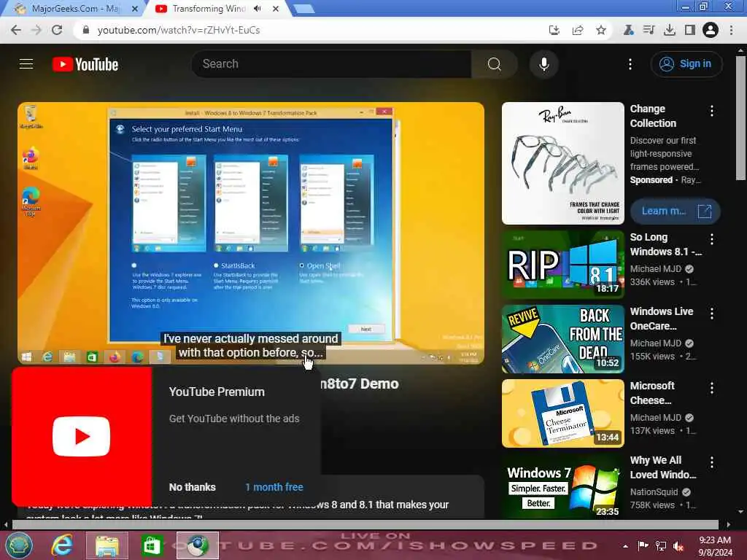Screen dimensions: 747x560
Task: Open the browser extensions flask icon
Action: tap(628, 30)
